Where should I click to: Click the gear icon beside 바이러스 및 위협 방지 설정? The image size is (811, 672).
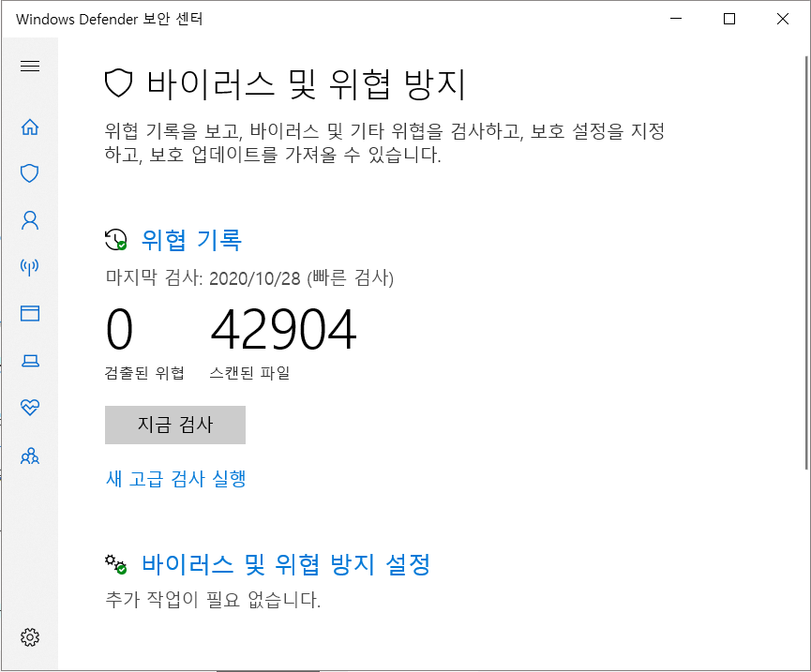click(x=115, y=565)
